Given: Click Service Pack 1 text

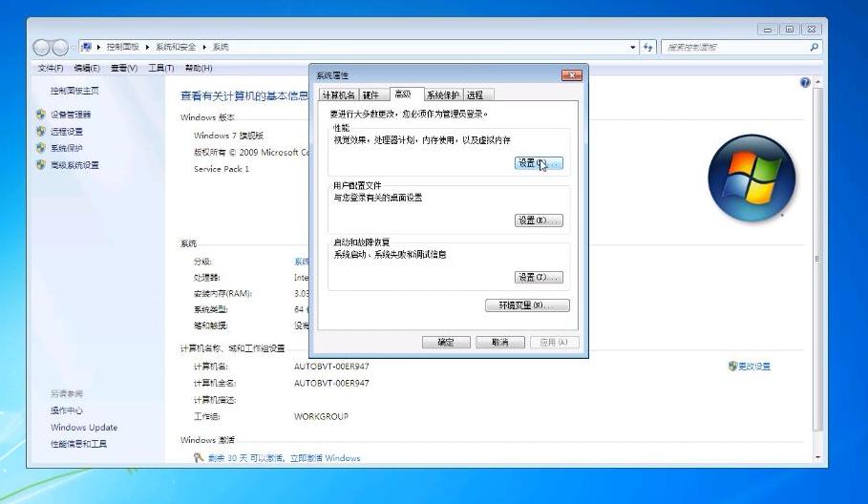Looking at the screenshot, I should (x=222, y=169).
